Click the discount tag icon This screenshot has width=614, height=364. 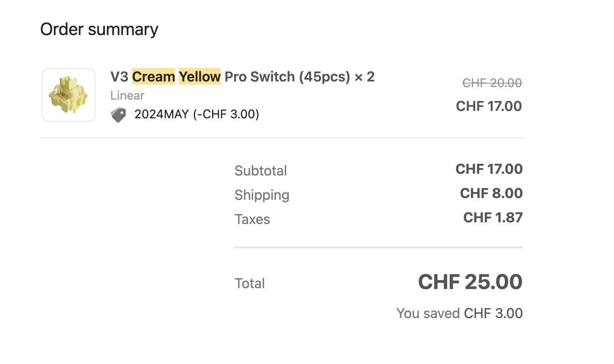118,115
